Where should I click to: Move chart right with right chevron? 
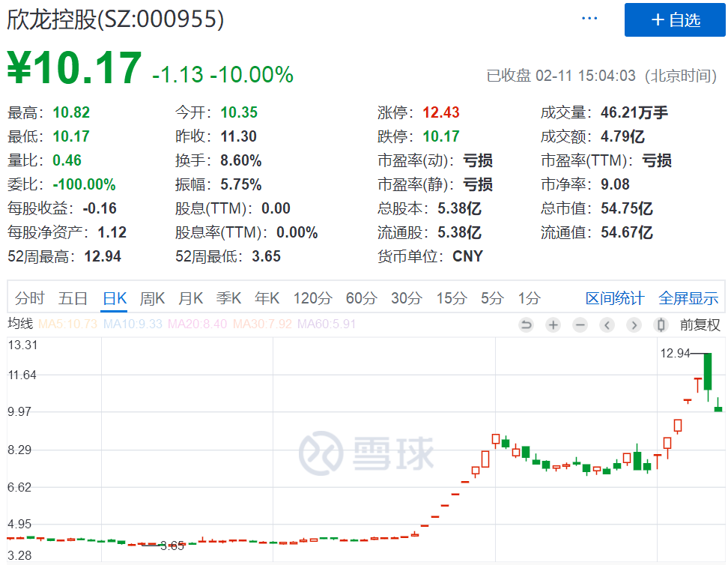634,324
